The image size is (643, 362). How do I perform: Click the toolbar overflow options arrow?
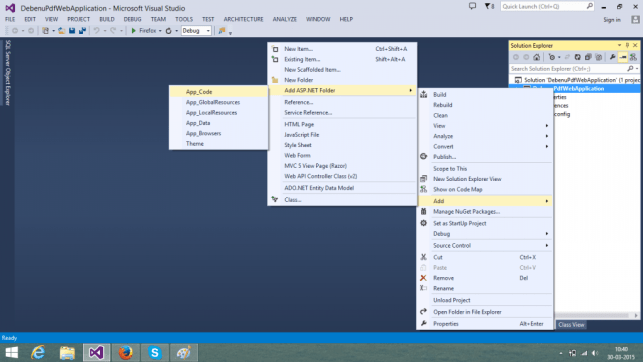pyautogui.click(x=230, y=33)
